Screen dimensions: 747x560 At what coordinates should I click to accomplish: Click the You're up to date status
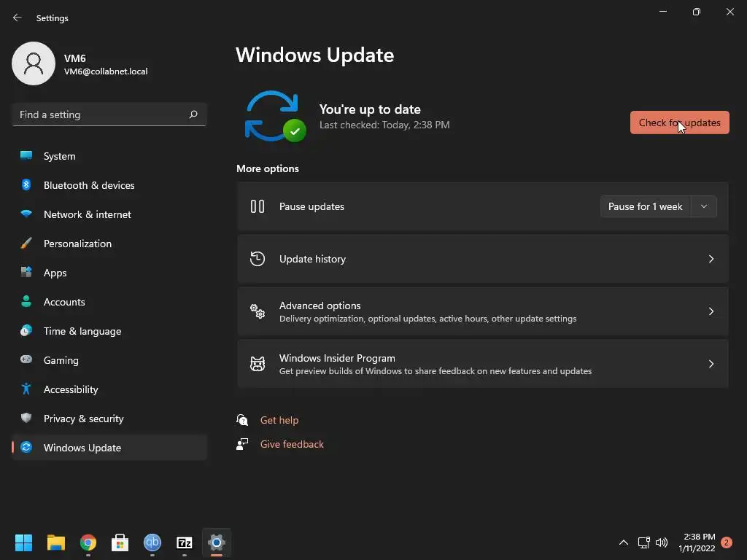click(x=370, y=109)
